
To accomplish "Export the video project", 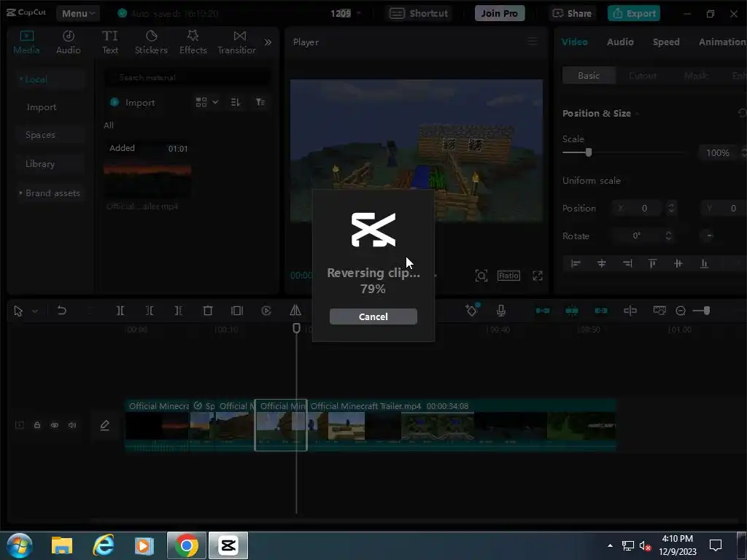I will pos(634,13).
